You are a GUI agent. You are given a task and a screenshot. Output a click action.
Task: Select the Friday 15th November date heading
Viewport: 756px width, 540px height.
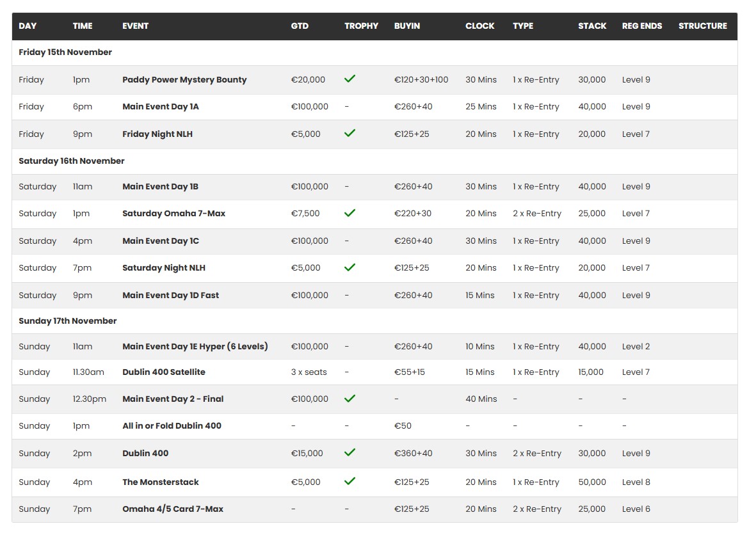[x=65, y=52]
